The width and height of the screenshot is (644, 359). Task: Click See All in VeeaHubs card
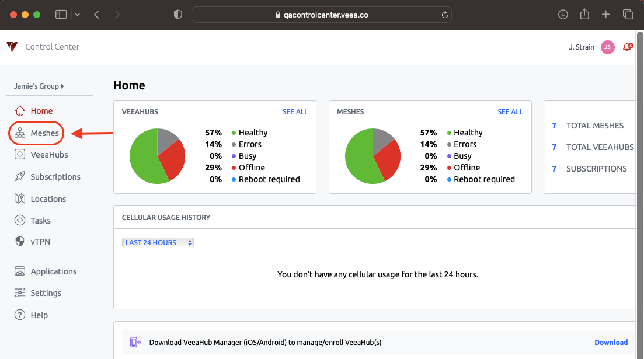pos(295,111)
